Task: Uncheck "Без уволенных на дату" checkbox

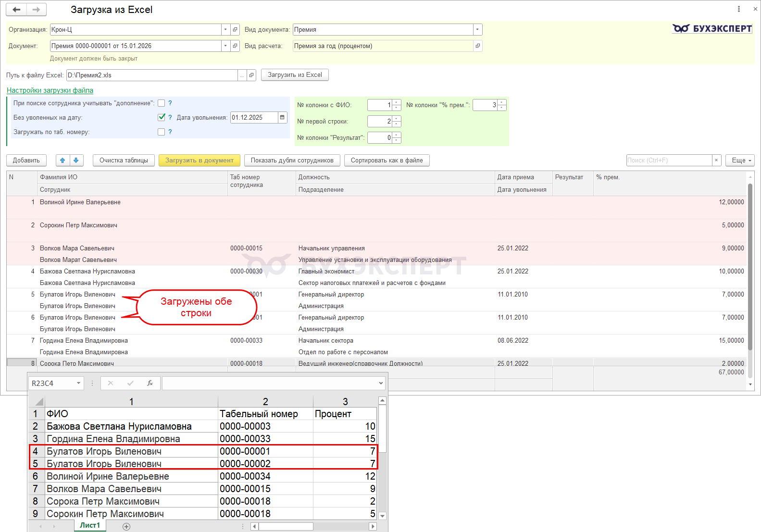Action: [162, 118]
